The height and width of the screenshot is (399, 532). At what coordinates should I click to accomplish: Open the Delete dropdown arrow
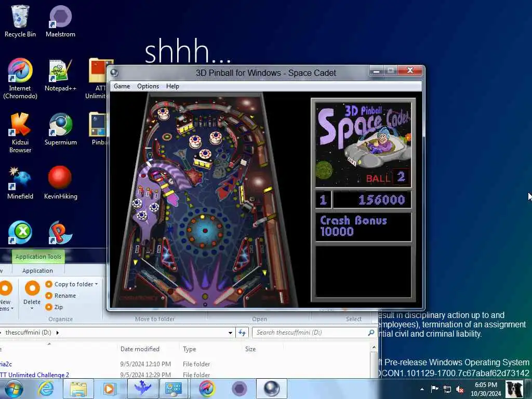coord(32,309)
